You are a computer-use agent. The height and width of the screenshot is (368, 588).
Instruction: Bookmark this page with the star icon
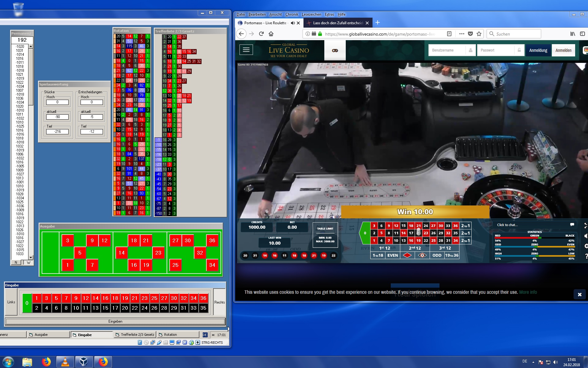[x=479, y=34]
